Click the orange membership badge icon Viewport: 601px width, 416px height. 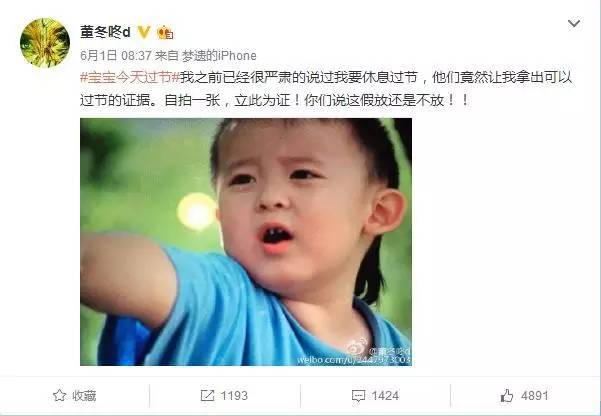(165, 33)
